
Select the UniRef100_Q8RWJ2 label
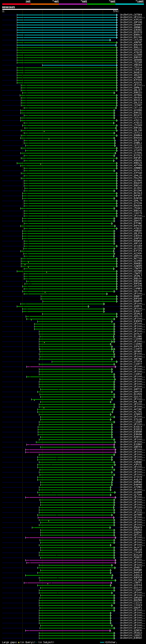pos(131,87)
